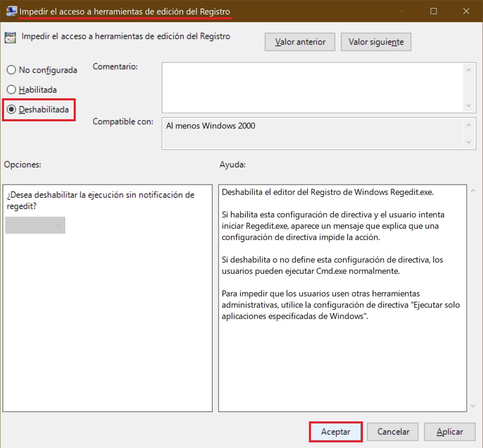The width and height of the screenshot is (483, 448).
Task: Select the Habilitada radio button
Action: 11,89
